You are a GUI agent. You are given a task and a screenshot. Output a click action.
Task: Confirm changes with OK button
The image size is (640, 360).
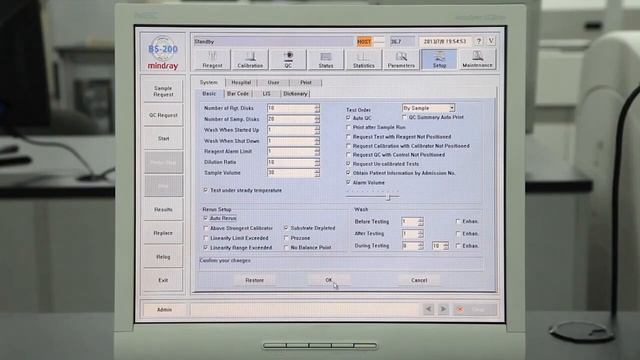point(329,280)
